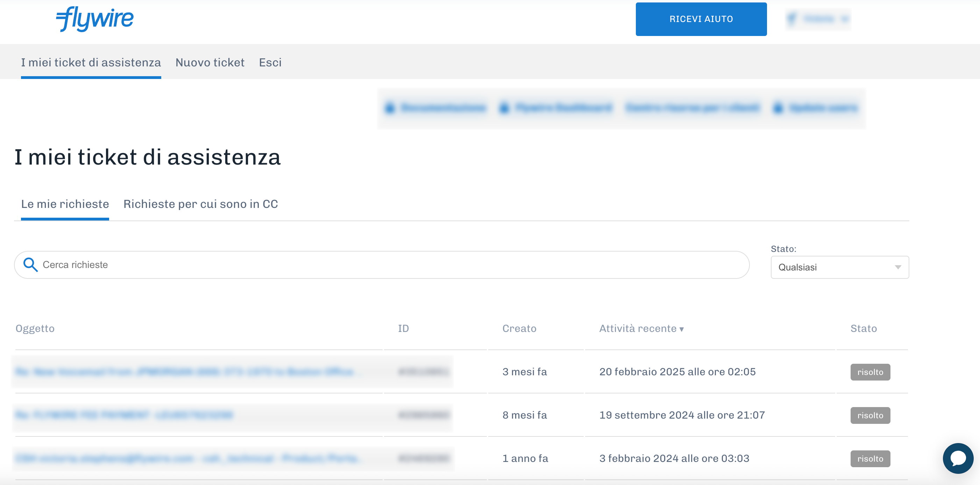The width and height of the screenshot is (980, 485).
Task: Click the Oggetto column header
Action: [35, 328]
